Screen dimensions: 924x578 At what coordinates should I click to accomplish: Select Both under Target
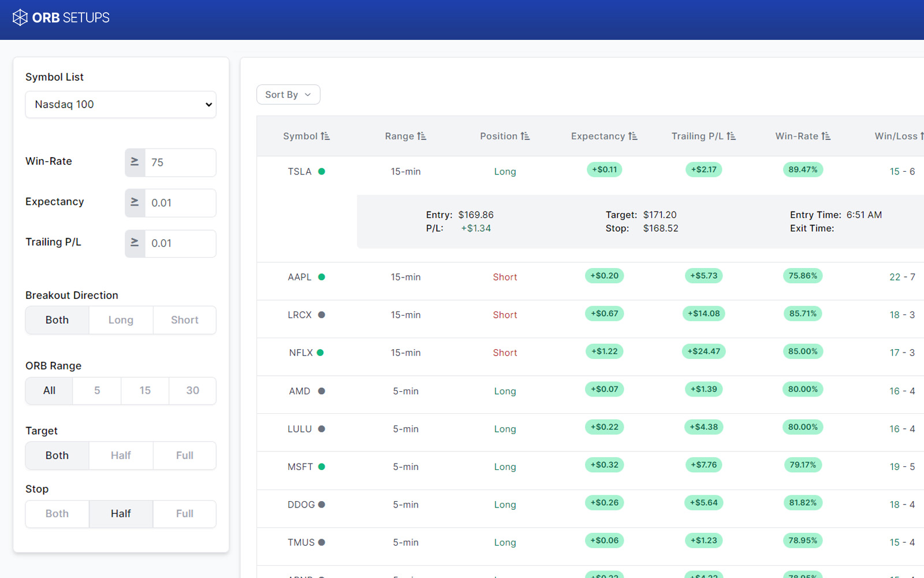pyautogui.click(x=57, y=455)
